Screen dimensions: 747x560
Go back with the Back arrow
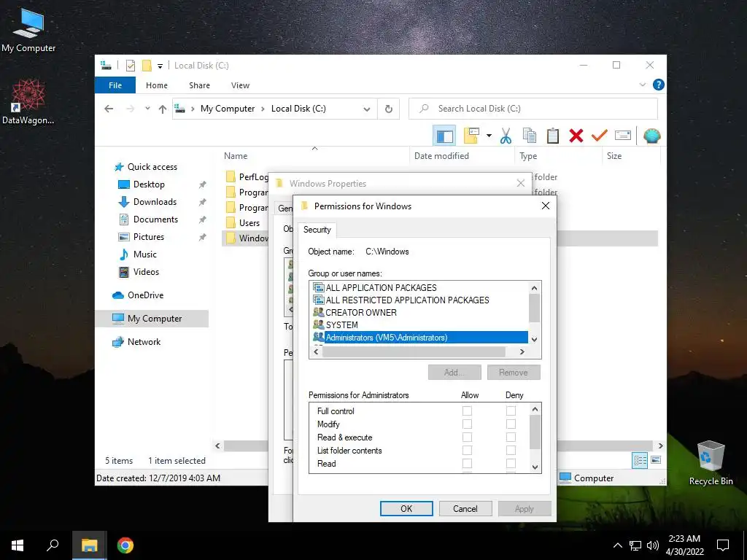coord(109,109)
